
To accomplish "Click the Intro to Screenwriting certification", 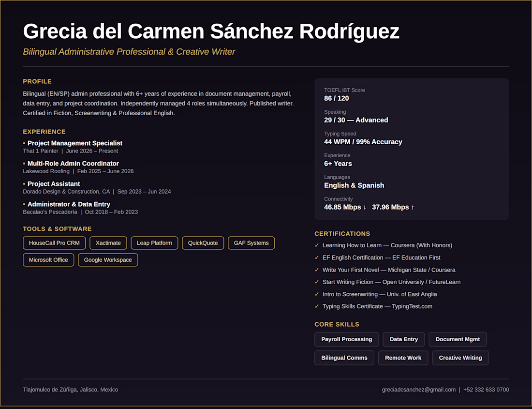I will [x=380, y=294].
